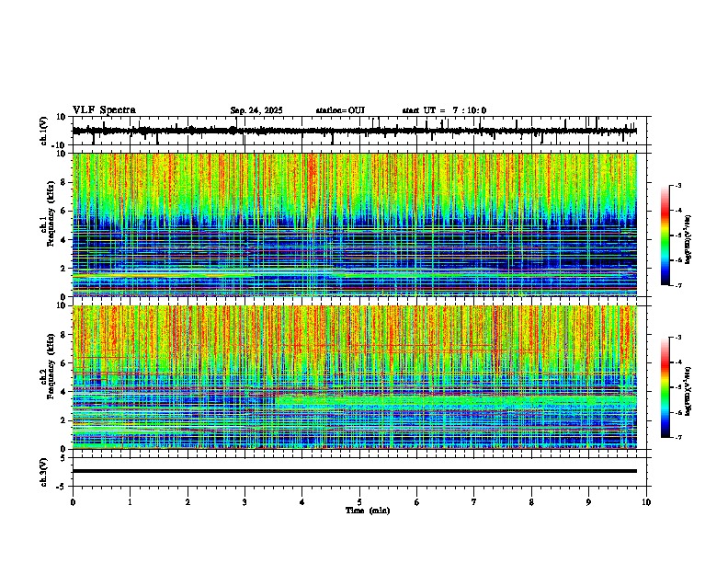Click the green 3-4 kHz band in ch.2 spectrogram
728x563 pixels.
455,401
